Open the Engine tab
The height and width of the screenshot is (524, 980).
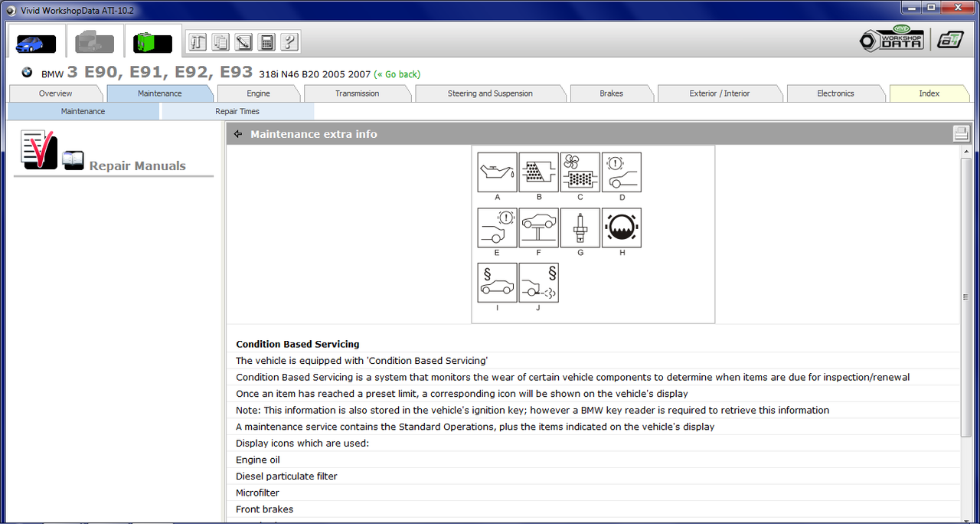coord(258,93)
